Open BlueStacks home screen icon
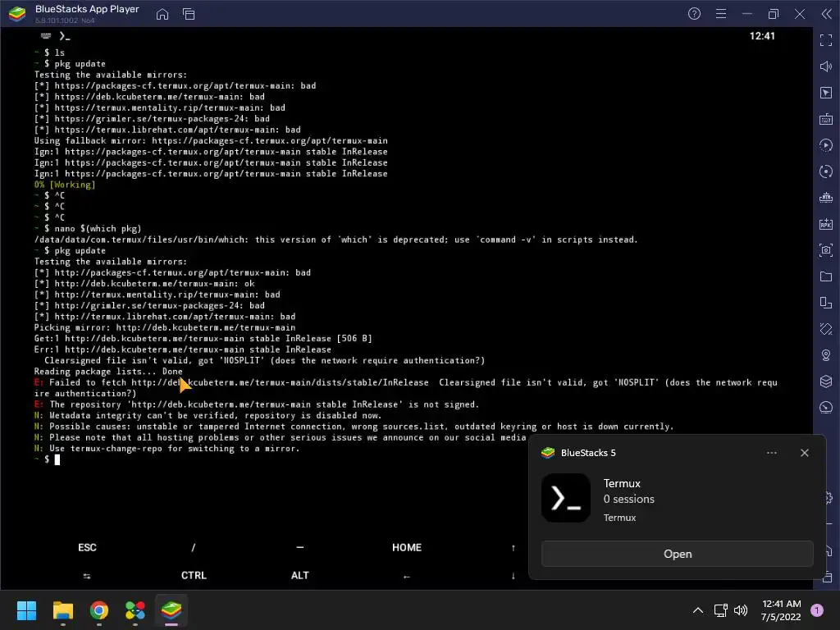Image resolution: width=840 pixels, height=630 pixels. pos(162,14)
